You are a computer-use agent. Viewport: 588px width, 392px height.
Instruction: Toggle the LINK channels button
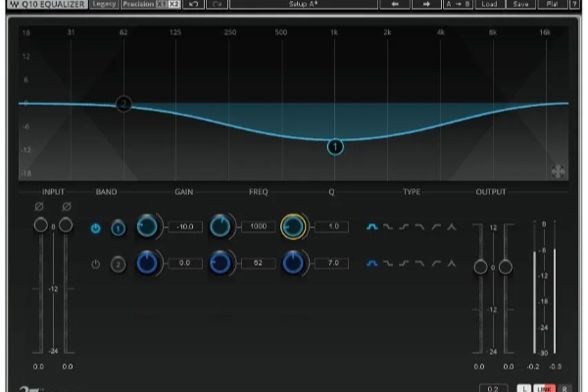click(x=544, y=389)
